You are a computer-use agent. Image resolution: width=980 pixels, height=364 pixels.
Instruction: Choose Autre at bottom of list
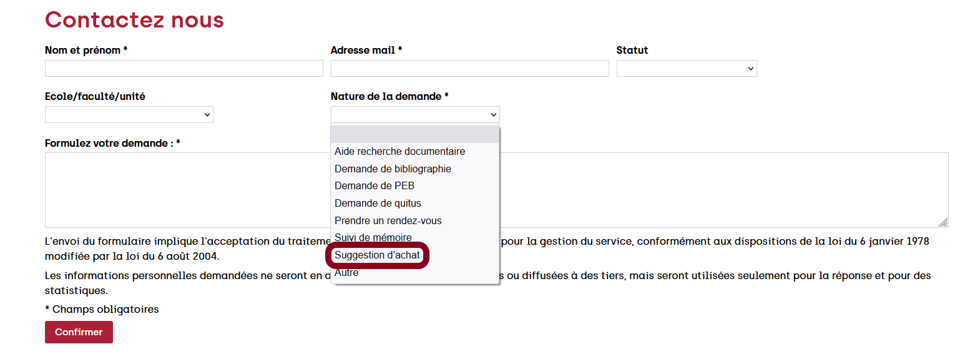pyautogui.click(x=346, y=273)
